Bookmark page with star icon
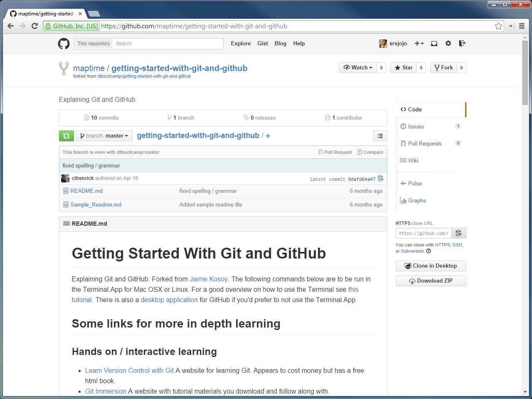Image resolution: width=532 pixels, height=399 pixels. pyautogui.click(x=498, y=26)
